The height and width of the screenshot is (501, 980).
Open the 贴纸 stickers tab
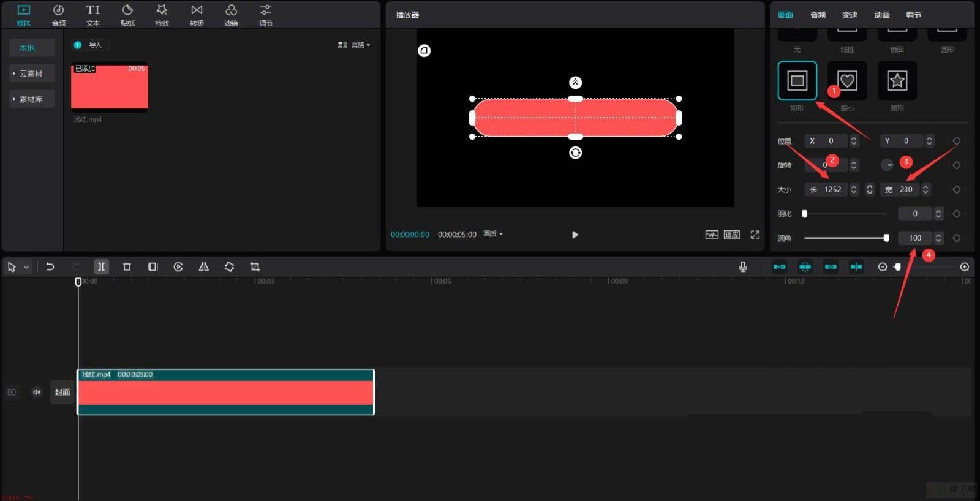[x=127, y=15]
